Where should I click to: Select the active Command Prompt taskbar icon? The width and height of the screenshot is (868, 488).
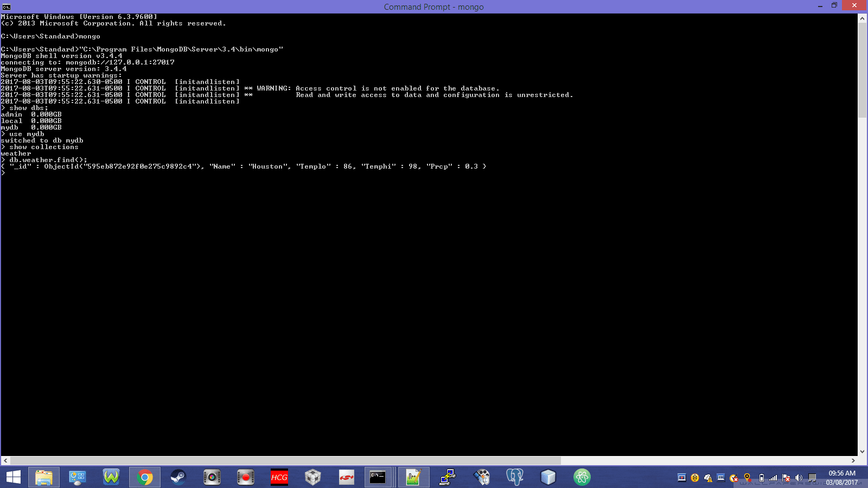(378, 477)
